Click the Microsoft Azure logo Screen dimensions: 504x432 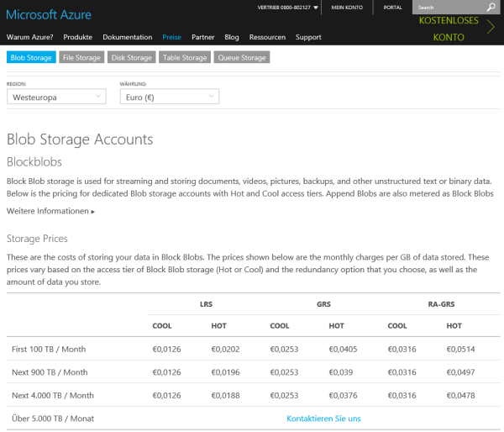coord(49,15)
